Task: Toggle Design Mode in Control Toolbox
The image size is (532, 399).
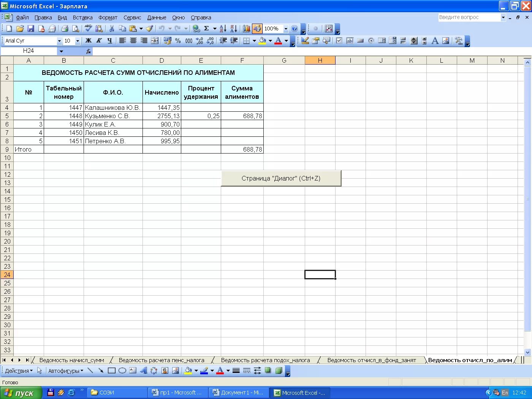Action: click(305, 41)
